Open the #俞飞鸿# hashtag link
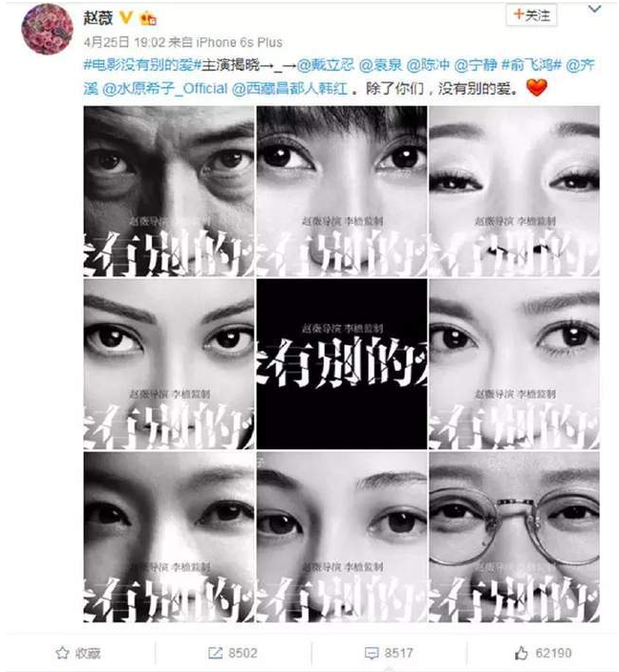Image resolution: width=619 pixels, height=672 pixels. click(x=531, y=65)
